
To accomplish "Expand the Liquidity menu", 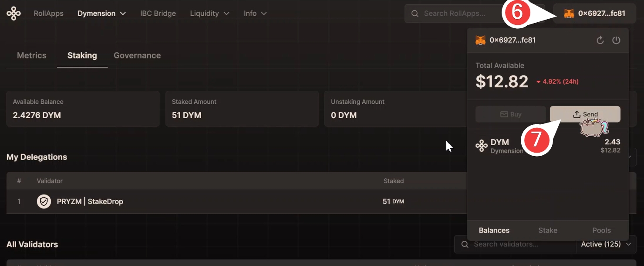I will 209,14.
